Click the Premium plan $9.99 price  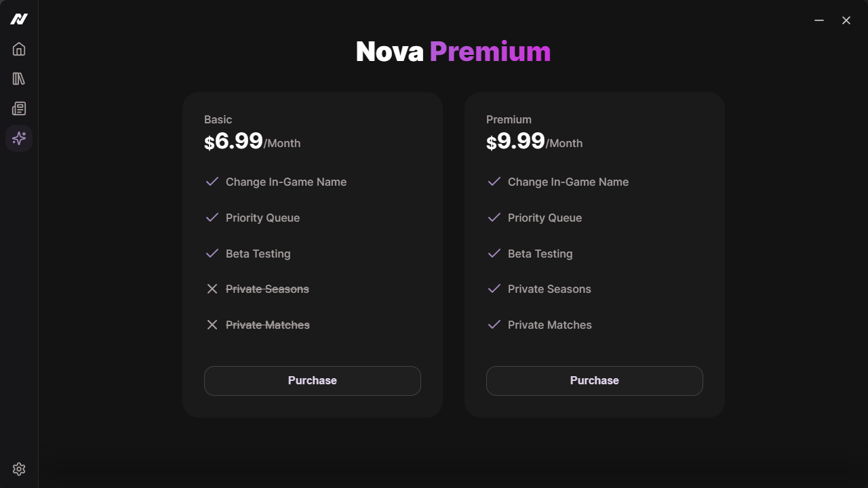[516, 141]
